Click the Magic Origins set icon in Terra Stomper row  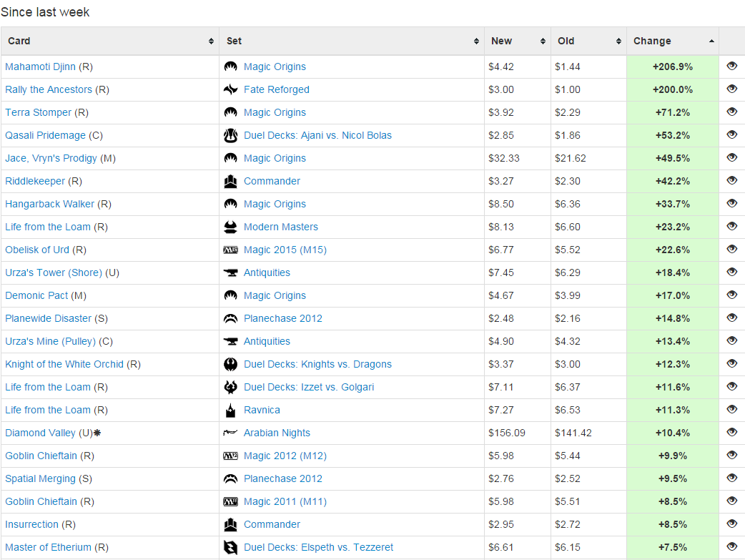pyautogui.click(x=230, y=113)
